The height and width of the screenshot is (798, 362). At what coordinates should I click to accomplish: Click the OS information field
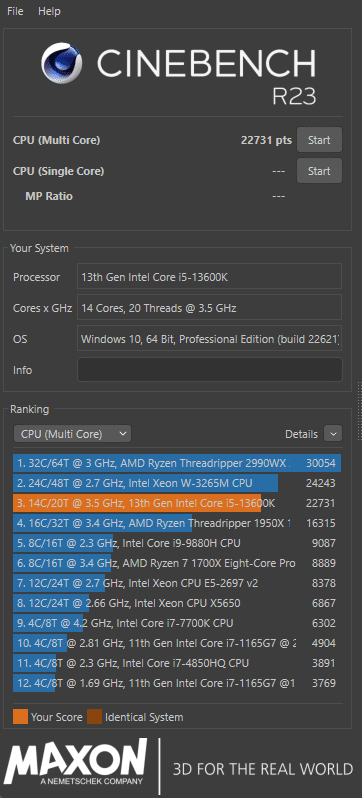point(209,339)
